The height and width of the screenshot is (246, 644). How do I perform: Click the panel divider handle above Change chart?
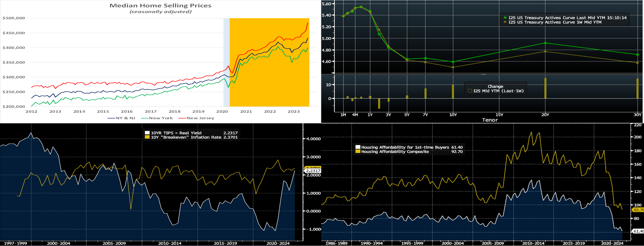click(x=484, y=74)
